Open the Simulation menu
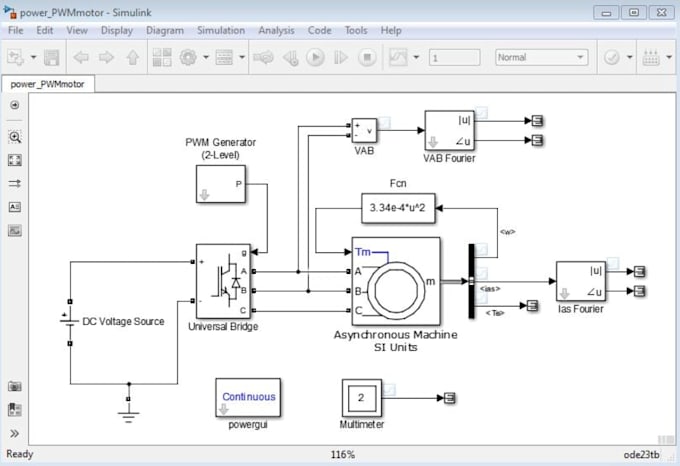The height and width of the screenshot is (466, 680). [221, 30]
